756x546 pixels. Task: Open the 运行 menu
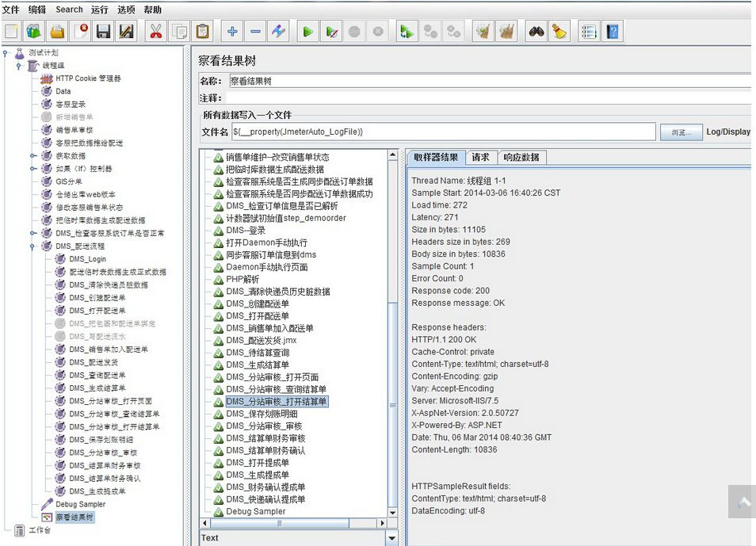pos(99,10)
